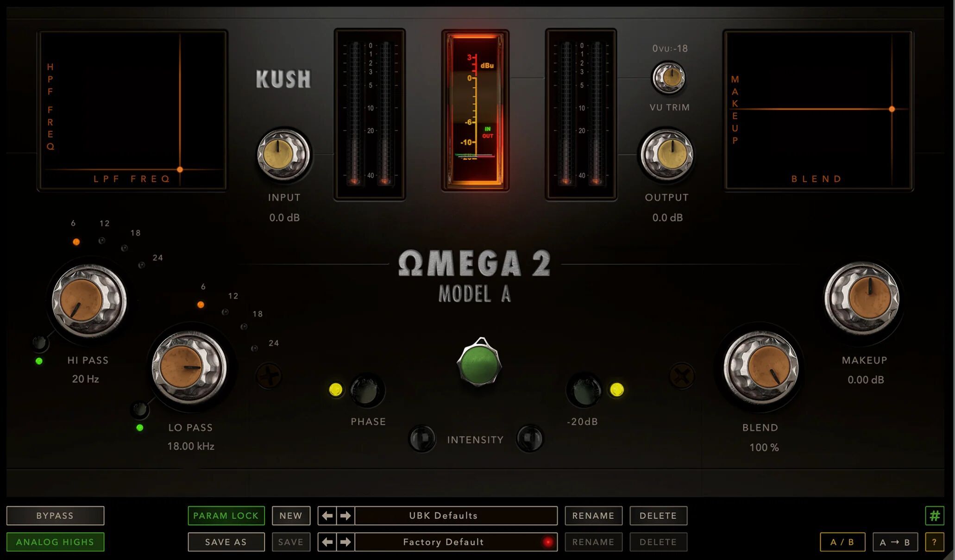Click the NEW preset bank button
Image resolution: width=955 pixels, height=560 pixels.
(x=291, y=516)
